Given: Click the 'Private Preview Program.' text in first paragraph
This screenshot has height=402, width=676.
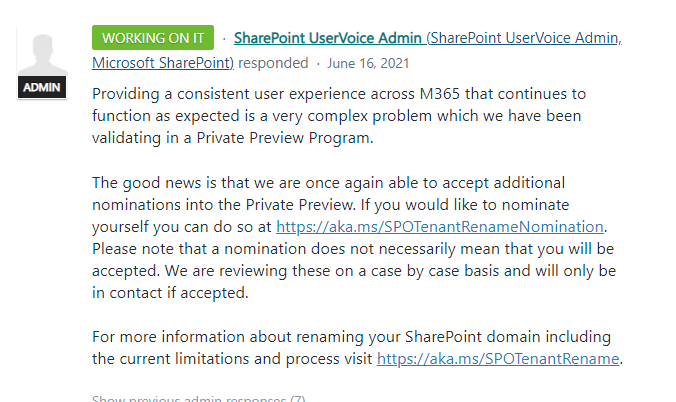Looking at the screenshot, I should click(x=285, y=138).
